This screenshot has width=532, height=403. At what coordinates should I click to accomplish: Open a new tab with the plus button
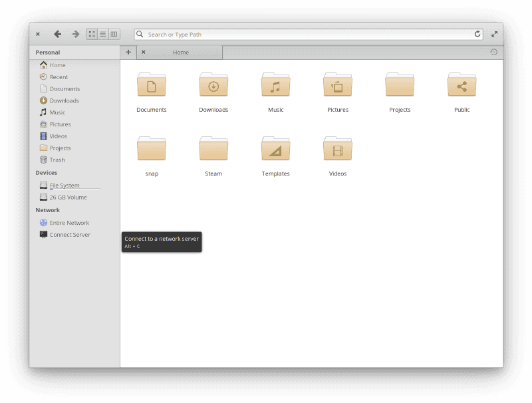128,51
